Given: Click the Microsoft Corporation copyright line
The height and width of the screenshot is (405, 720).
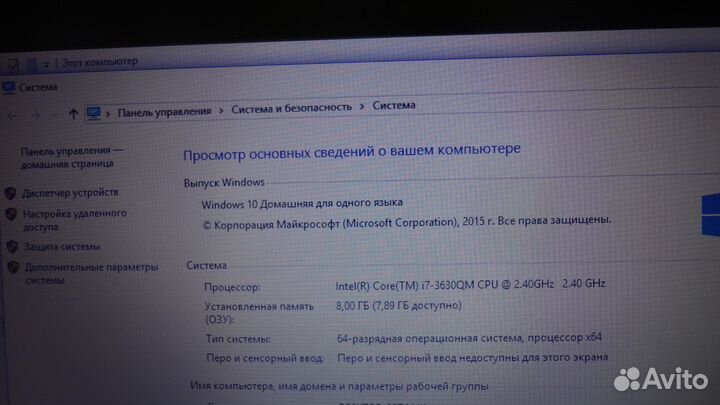Looking at the screenshot, I should pos(407,222).
